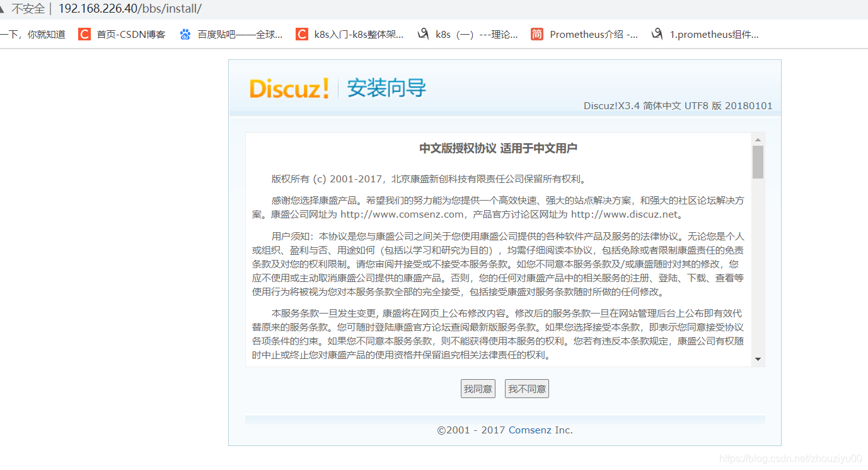Click the icon of 1.prometheus组件 bookmark

click(657, 35)
